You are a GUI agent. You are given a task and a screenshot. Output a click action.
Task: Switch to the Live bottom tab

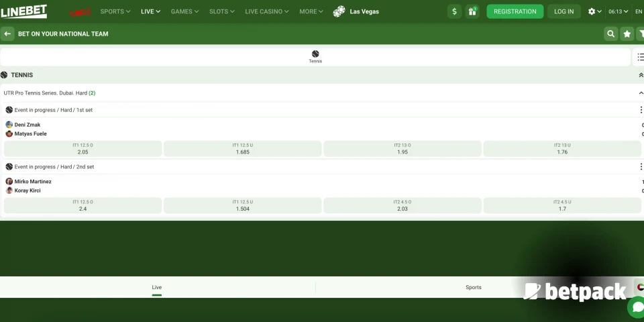click(x=157, y=287)
